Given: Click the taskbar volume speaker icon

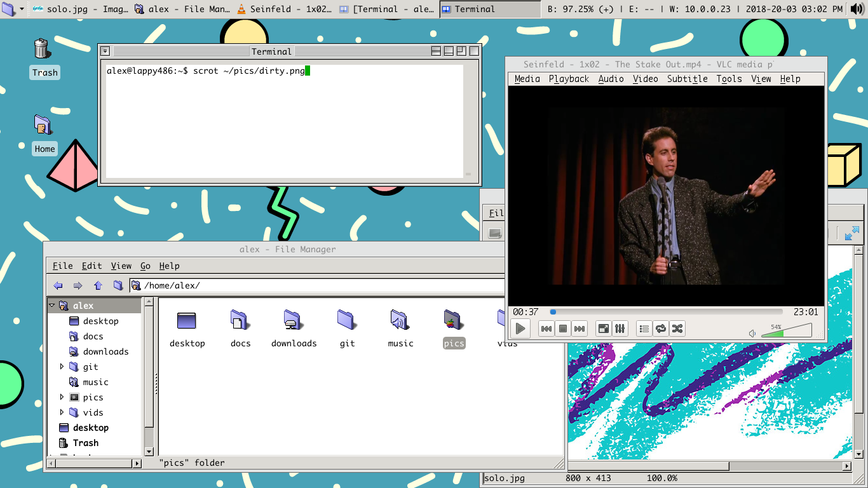Looking at the screenshot, I should click(x=857, y=10).
